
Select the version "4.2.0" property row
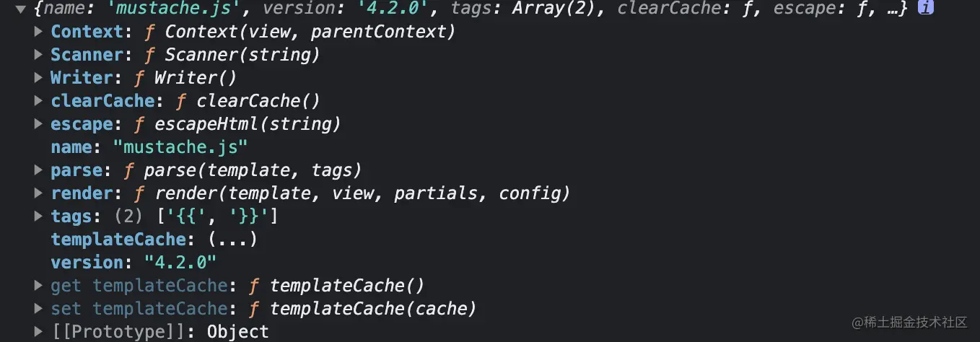pos(134,263)
